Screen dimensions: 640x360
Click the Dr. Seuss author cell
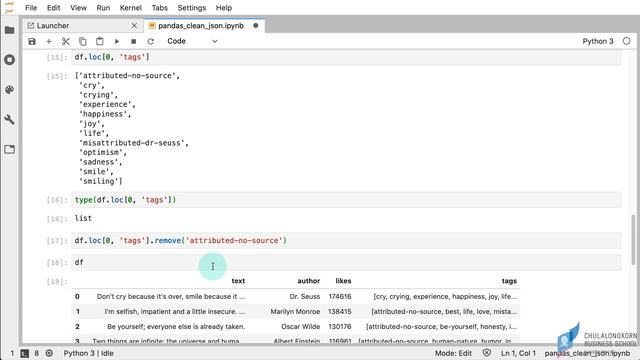304,297
